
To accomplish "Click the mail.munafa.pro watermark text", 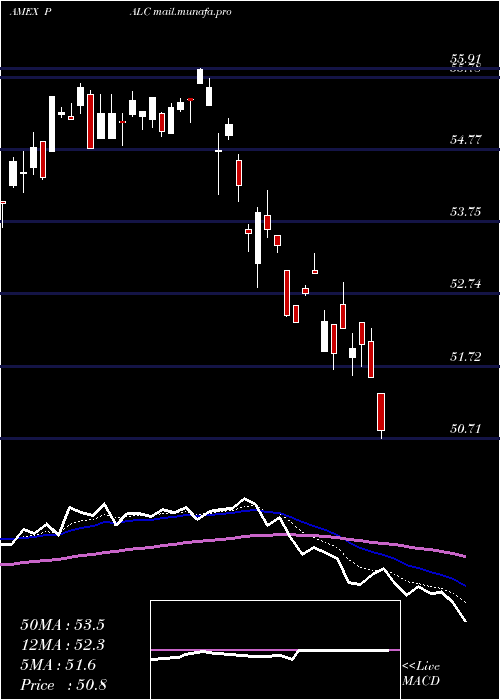I will pos(192,12).
